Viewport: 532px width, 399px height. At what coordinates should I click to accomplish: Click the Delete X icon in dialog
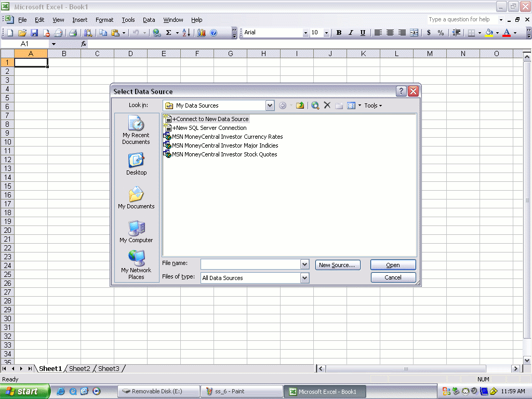(x=327, y=105)
